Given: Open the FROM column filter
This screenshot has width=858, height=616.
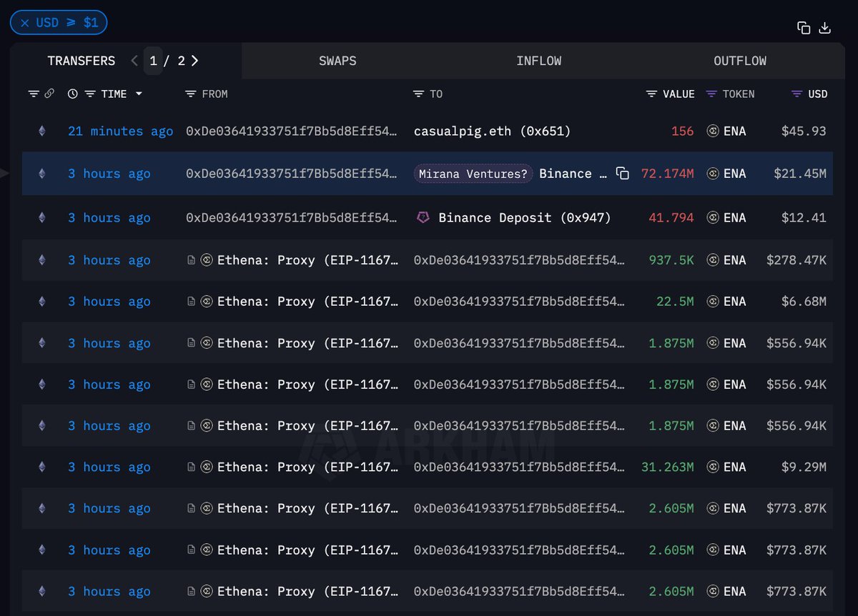Looking at the screenshot, I should (190, 94).
